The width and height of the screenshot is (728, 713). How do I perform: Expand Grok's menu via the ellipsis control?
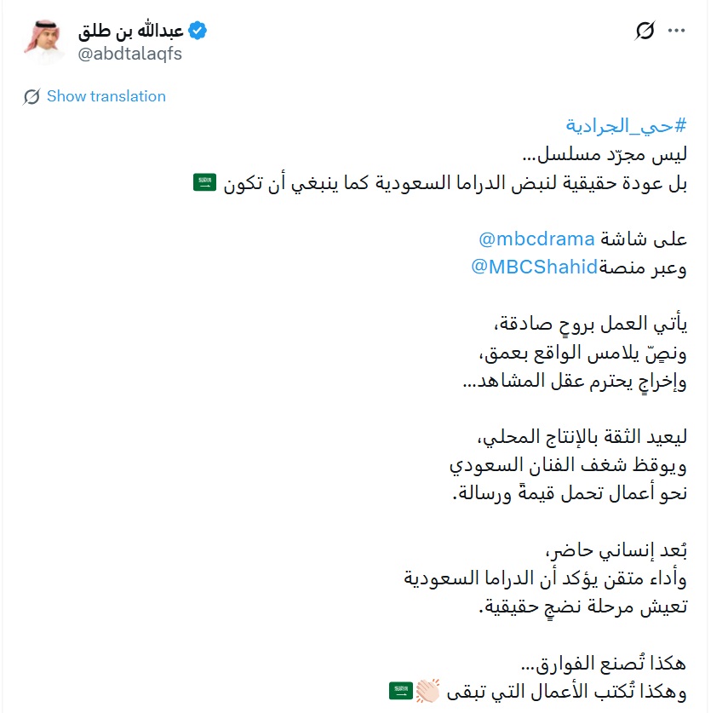(678, 29)
